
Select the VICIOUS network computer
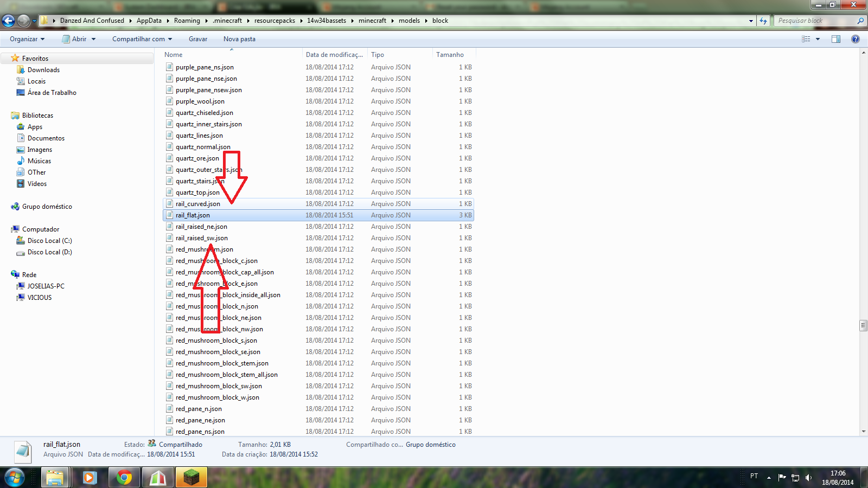point(40,298)
